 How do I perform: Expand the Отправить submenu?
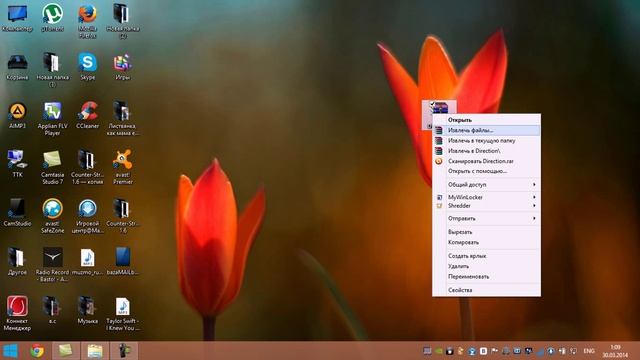coord(487,218)
